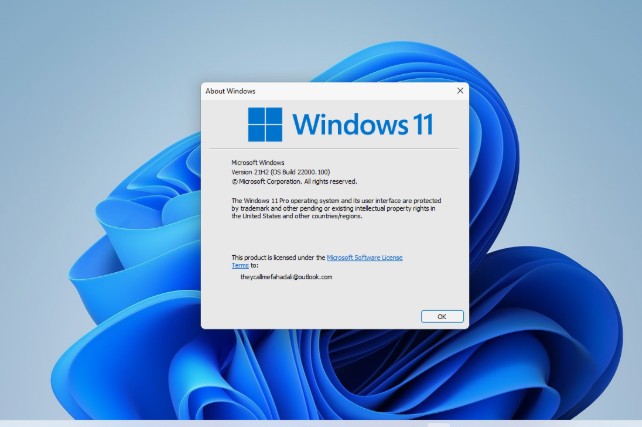Click the taskbar strip at screen bottom

click(320, 422)
